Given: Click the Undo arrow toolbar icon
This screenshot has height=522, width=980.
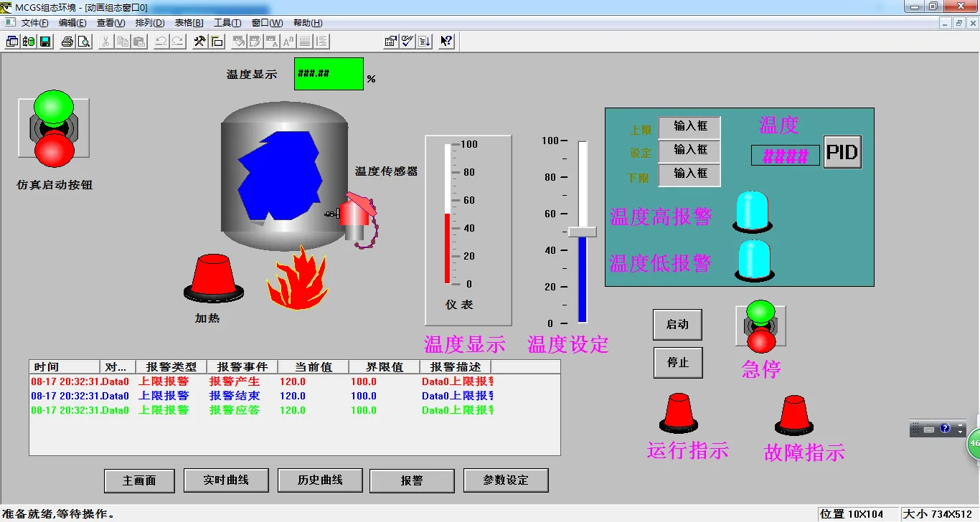Looking at the screenshot, I should pyautogui.click(x=161, y=41).
